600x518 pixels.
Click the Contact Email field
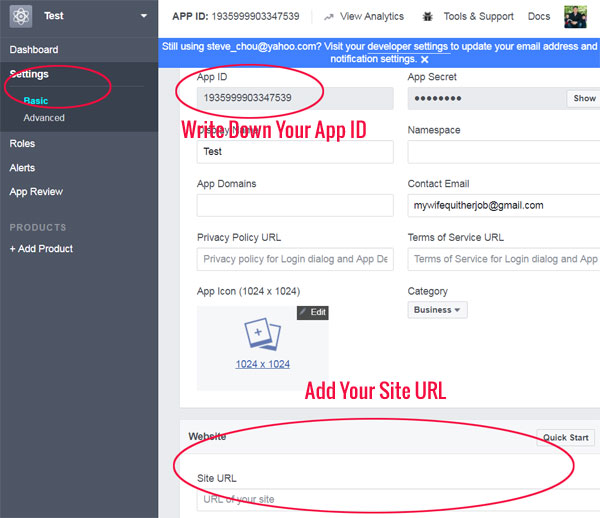tap(504, 205)
